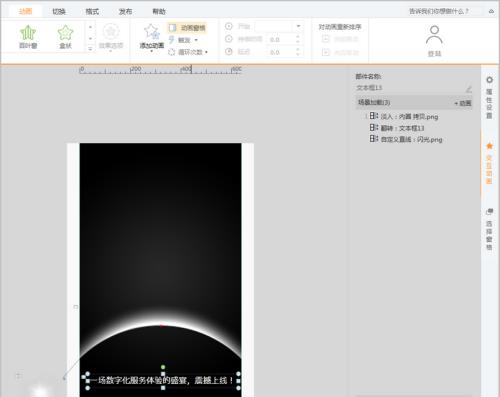Open the 触发 trigger dropdown
The image size is (500, 397).
point(183,40)
